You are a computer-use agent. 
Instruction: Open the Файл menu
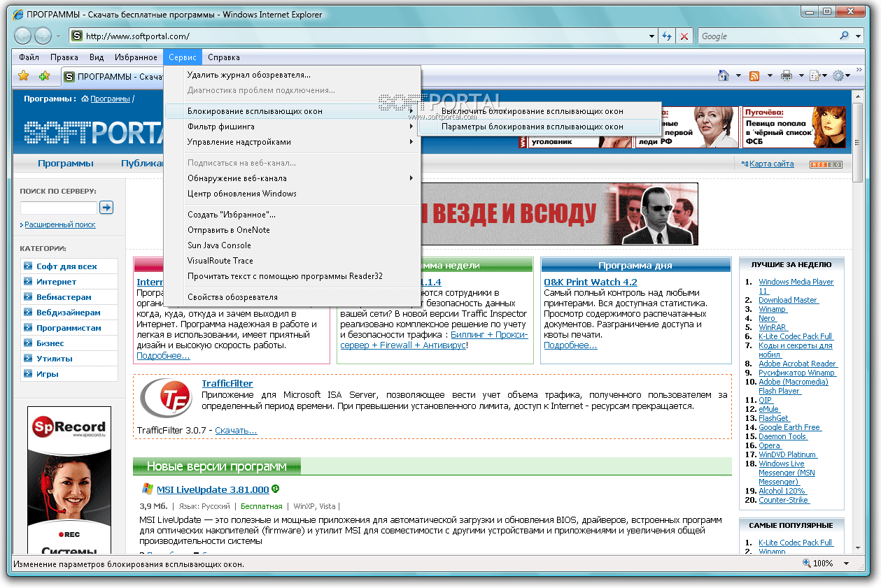29,57
